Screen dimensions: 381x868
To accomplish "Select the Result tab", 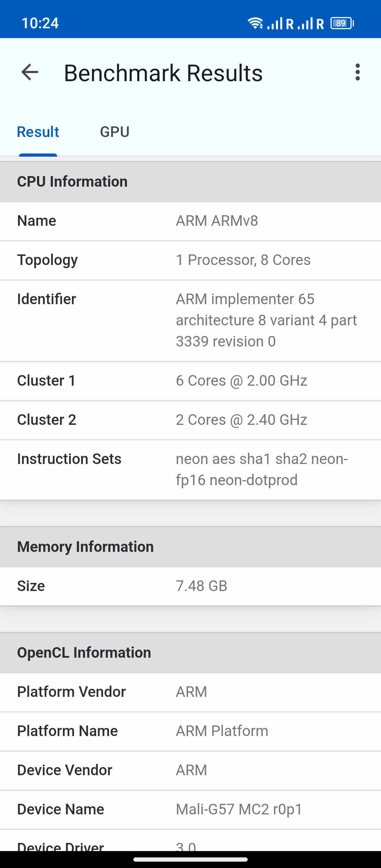I will point(38,132).
